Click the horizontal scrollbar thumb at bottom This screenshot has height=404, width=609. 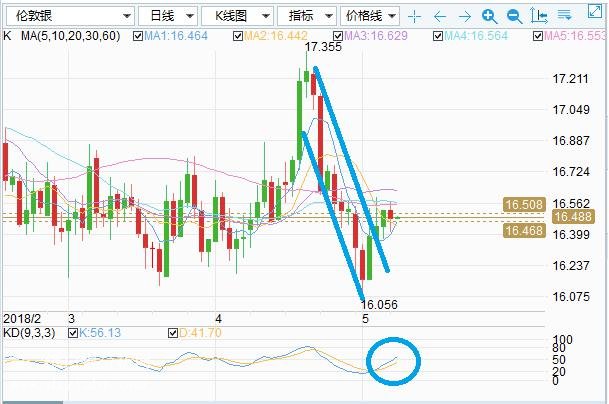click(x=32, y=402)
